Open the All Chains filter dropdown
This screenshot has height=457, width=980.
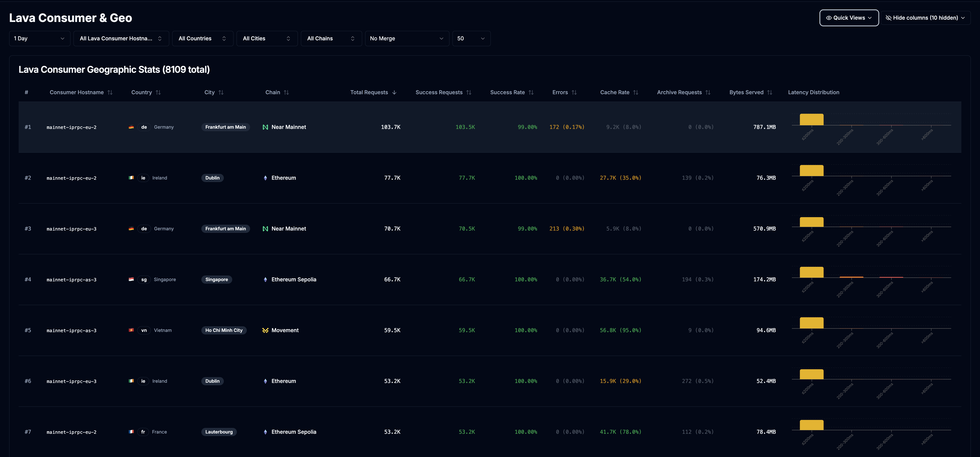[x=331, y=39]
